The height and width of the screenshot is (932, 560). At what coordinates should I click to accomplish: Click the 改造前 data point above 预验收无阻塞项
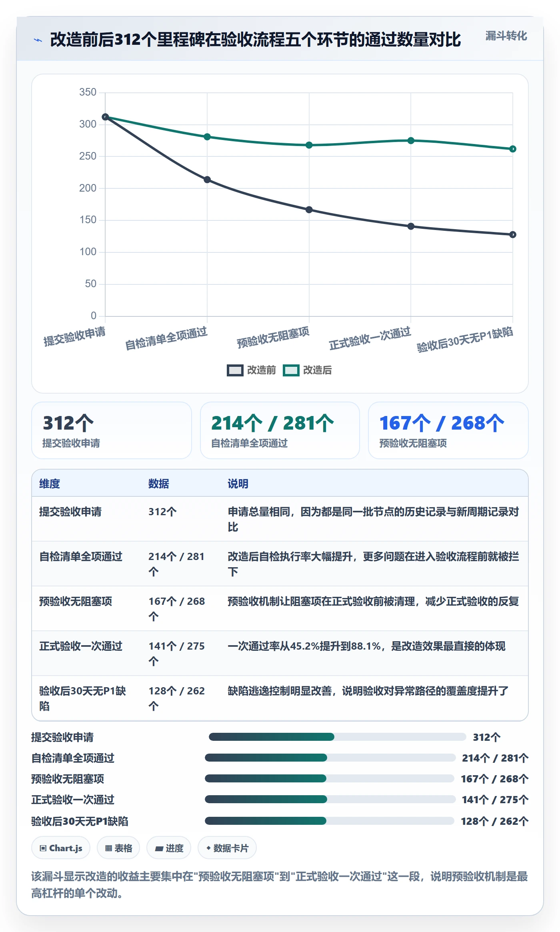point(309,210)
